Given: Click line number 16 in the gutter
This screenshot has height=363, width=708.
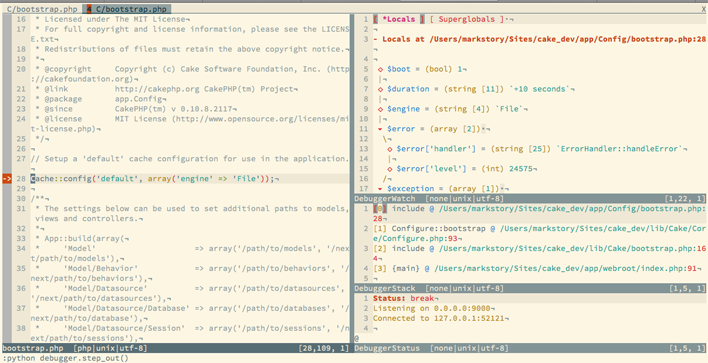Looking at the screenshot, I should pos(21,19).
